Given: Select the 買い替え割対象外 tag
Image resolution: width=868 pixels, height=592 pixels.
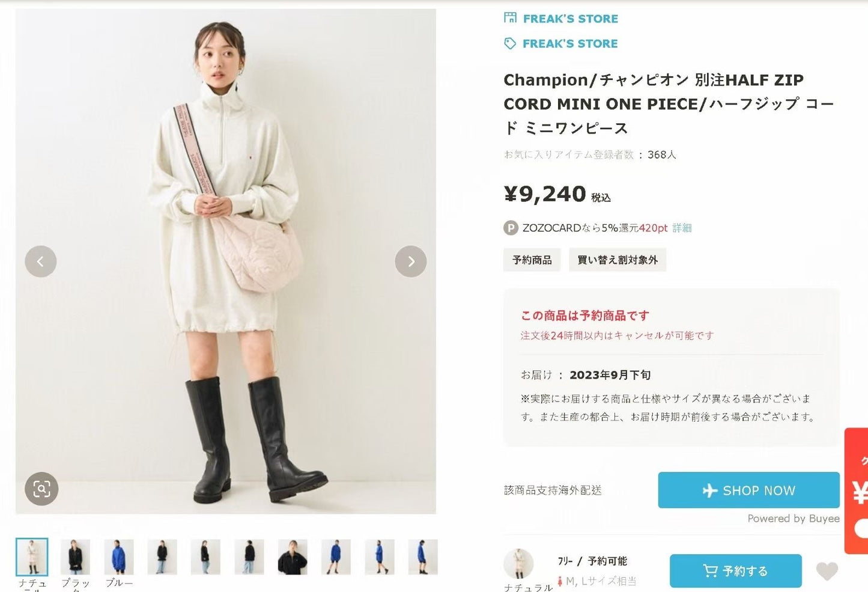Looking at the screenshot, I should click(617, 260).
